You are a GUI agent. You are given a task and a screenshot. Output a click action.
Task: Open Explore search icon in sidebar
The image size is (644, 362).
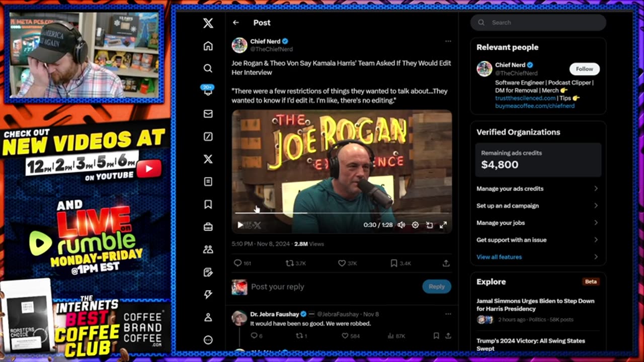pos(208,68)
